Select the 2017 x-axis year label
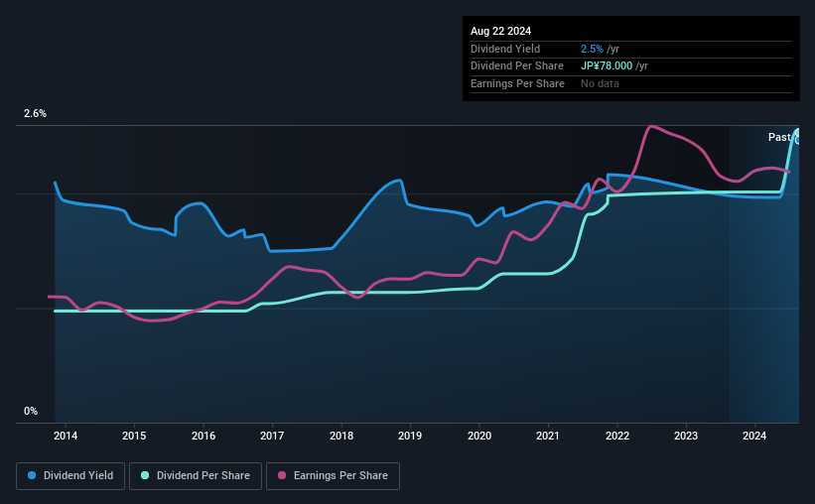The height and width of the screenshot is (504, 815). coord(272,436)
